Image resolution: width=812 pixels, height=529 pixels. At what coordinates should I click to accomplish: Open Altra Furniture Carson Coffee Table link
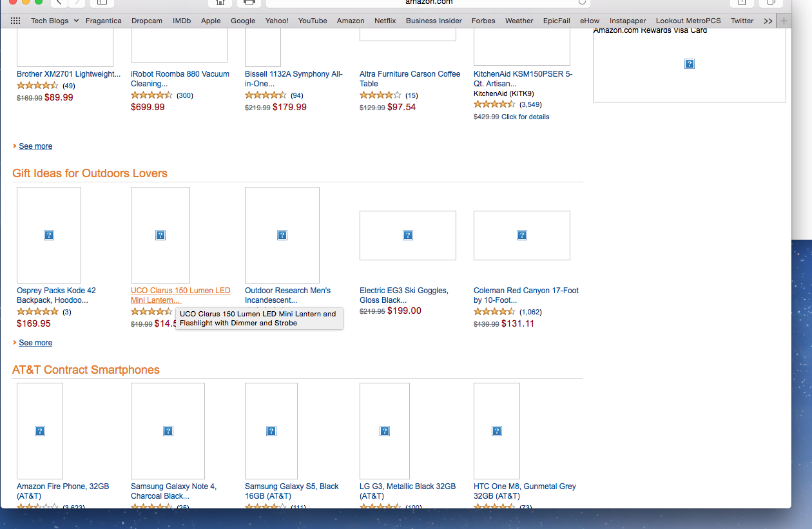(x=410, y=79)
